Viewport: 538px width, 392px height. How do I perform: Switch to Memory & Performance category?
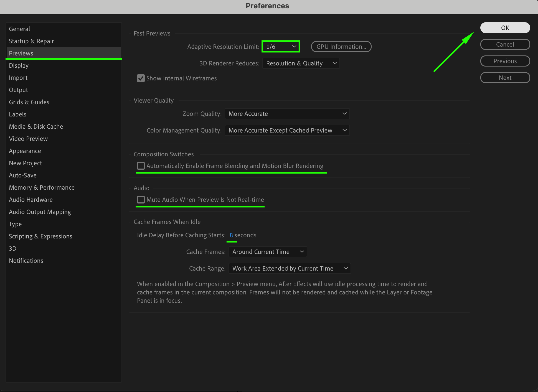click(42, 188)
